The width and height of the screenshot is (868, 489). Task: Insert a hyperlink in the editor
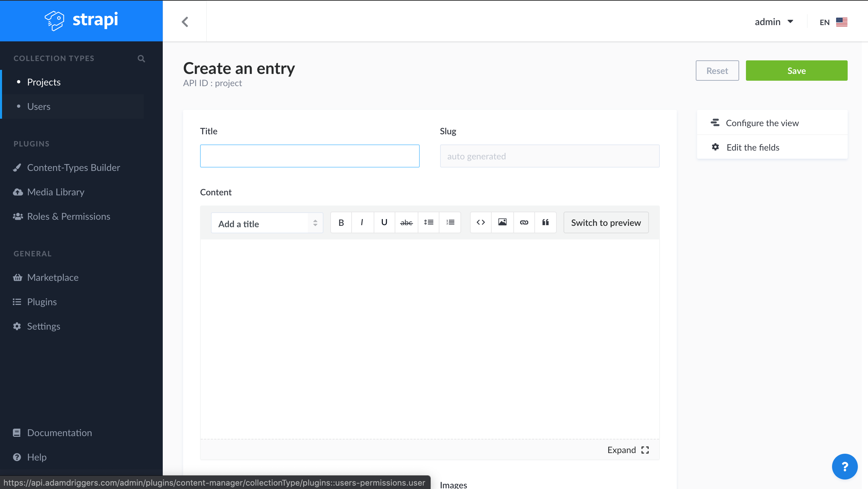tap(524, 222)
